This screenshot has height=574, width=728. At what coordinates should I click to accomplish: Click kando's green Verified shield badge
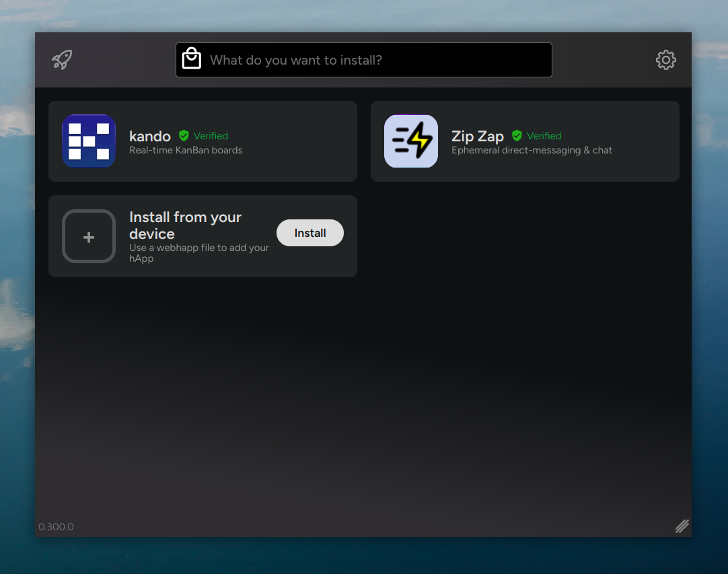pos(184,136)
